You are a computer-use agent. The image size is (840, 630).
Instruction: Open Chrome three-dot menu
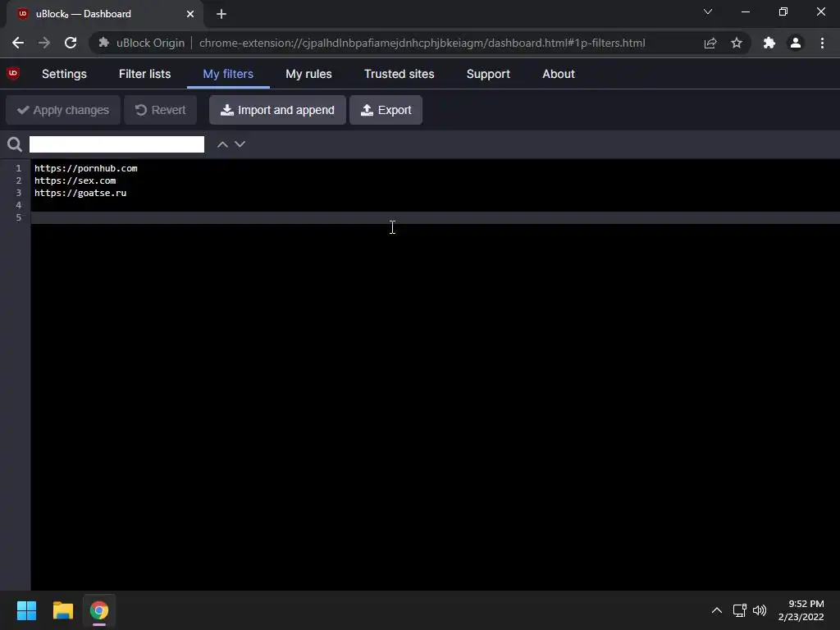tap(822, 43)
